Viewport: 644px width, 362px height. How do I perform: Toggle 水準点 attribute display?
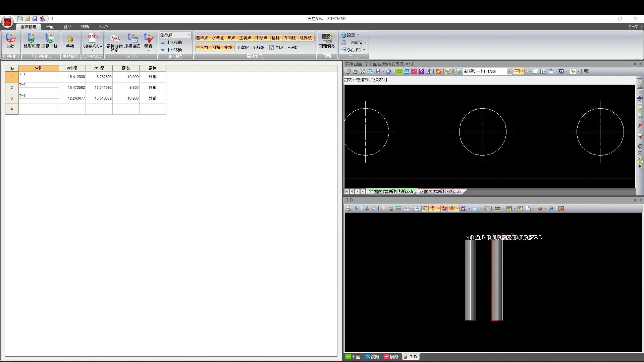(218, 38)
